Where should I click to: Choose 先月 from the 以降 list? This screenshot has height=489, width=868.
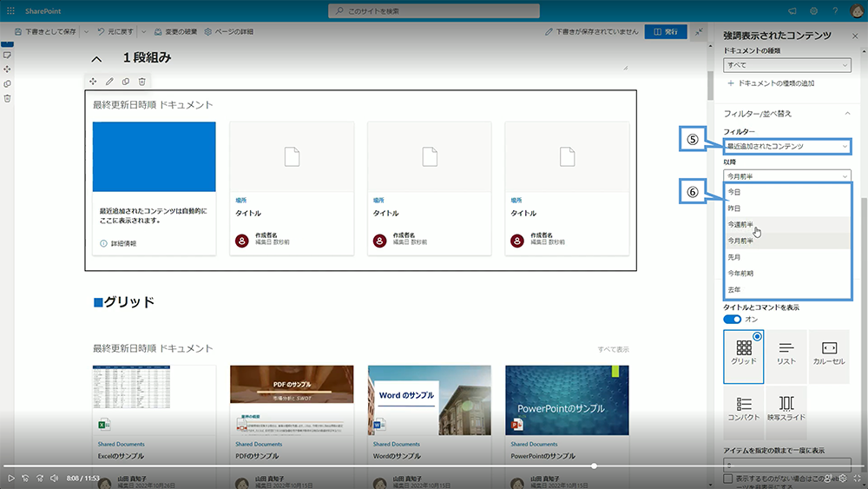pyautogui.click(x=787, y=257)
